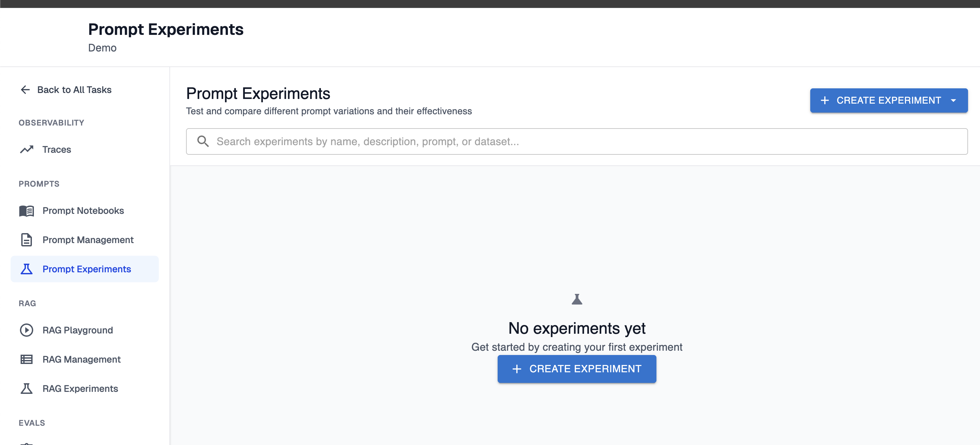Navigate to the RAG Experiments page
The image size is (980, 445).
80,389
